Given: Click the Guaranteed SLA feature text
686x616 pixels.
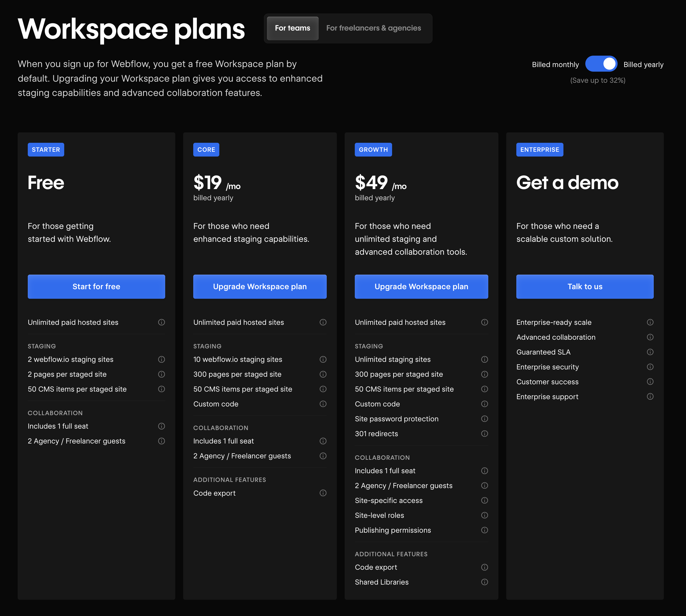Looking at the screenshot, I should [543, 352].
